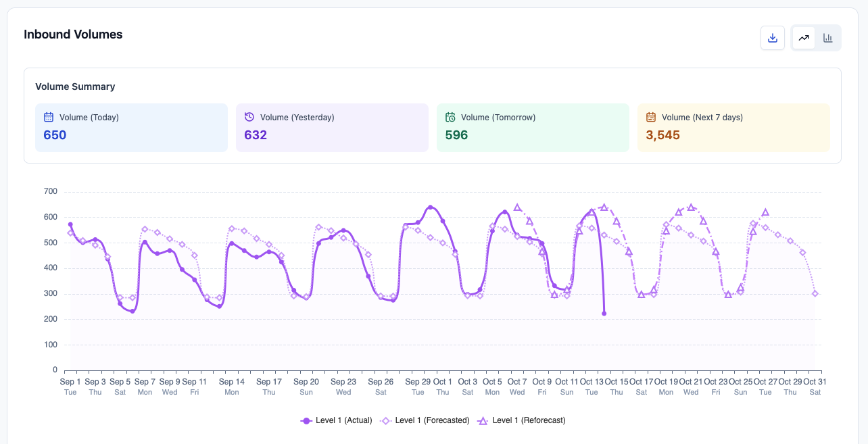This screenshot has height=444, width=868.
Task: Click tomorrow's volume value 596
Action: coord(457,135)
